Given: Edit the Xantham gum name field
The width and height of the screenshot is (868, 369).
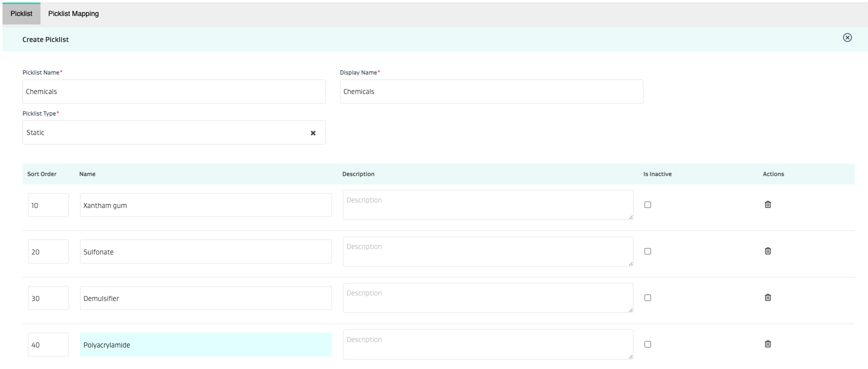Looking at the screenshot, I should click(x=205, y=205).
